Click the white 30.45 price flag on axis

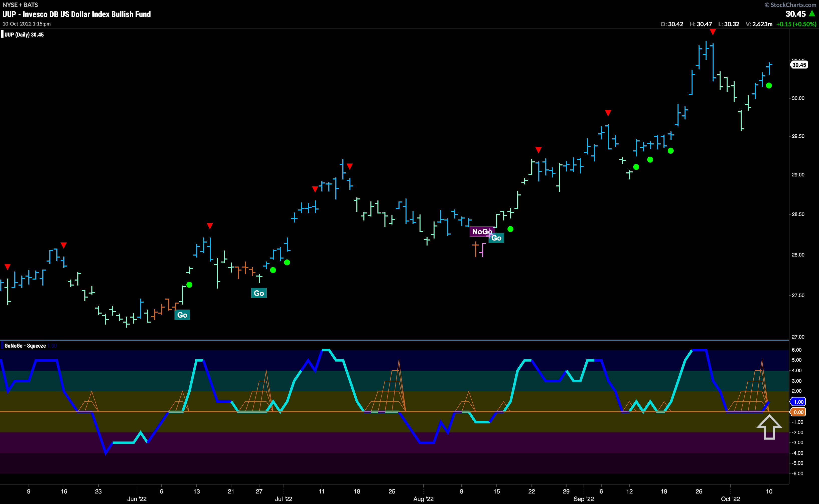799,65
